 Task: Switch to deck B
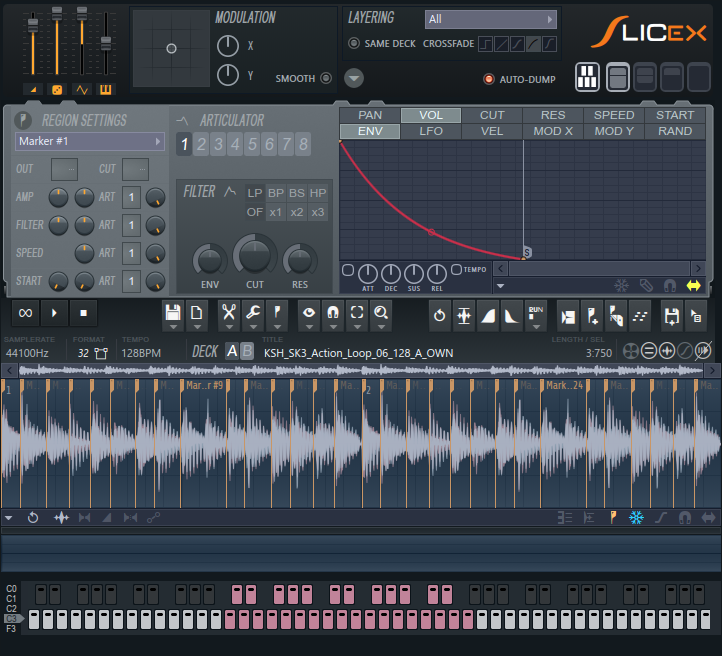click(248, 351)
